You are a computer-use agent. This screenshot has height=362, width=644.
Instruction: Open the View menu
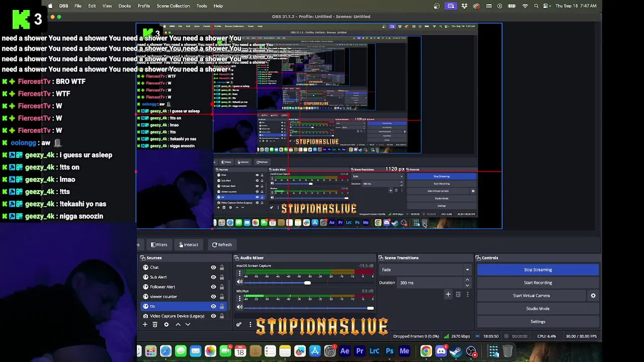point(107,6)
